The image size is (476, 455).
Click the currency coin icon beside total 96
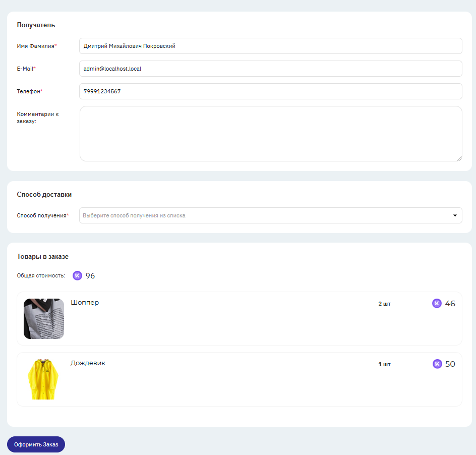click(x=78, y=275)
